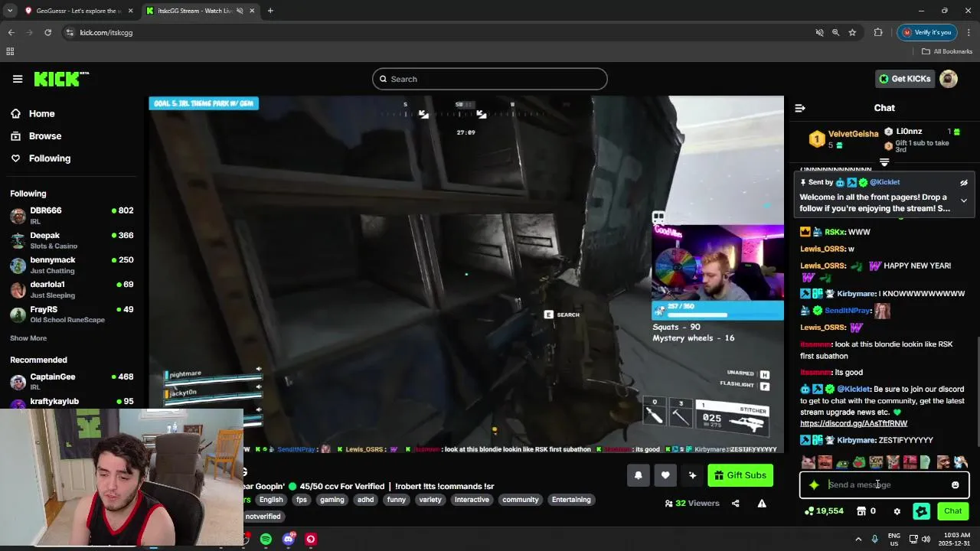Screen dimensions: 980x551
Task: Go back in browser history
Action: (x=11, y=32)
